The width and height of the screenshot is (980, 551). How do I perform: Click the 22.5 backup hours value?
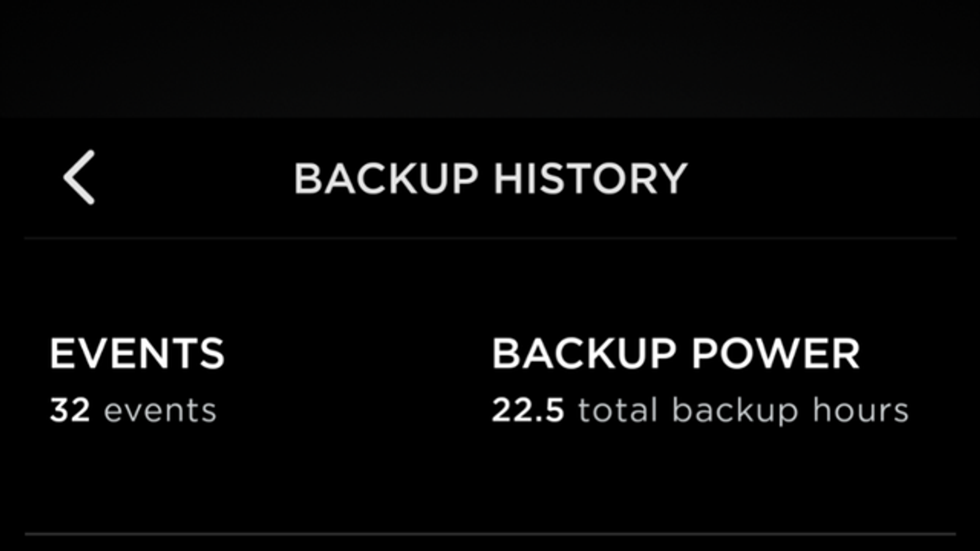click(527, 410)
